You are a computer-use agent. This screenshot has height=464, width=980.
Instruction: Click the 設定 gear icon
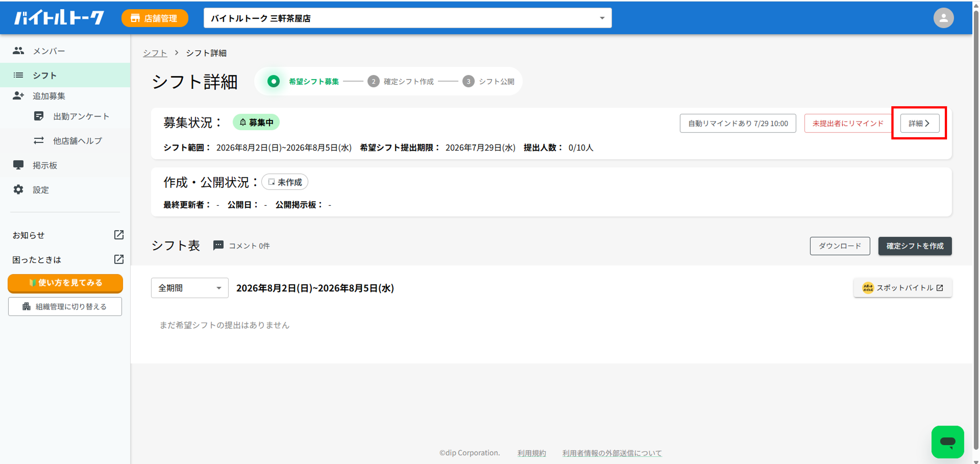[x=18, y=189]
